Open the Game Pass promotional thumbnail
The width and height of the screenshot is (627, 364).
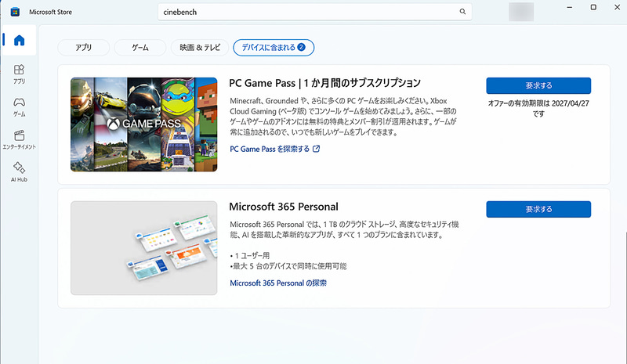click(x=144, y=124)
